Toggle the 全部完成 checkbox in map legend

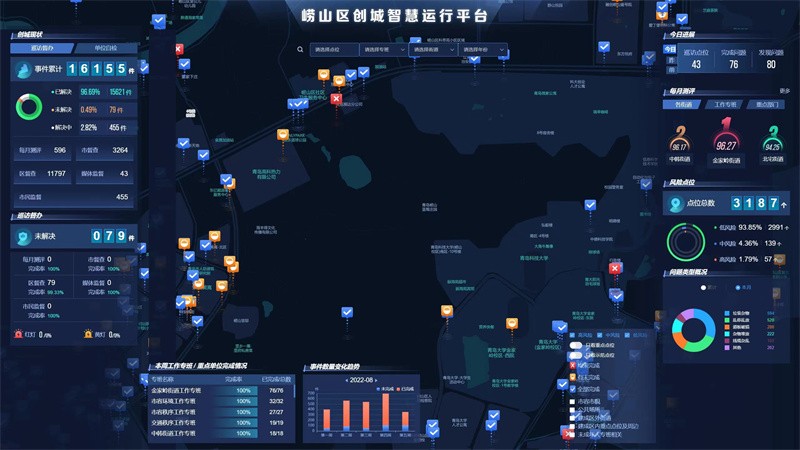[x=573, y=388]
